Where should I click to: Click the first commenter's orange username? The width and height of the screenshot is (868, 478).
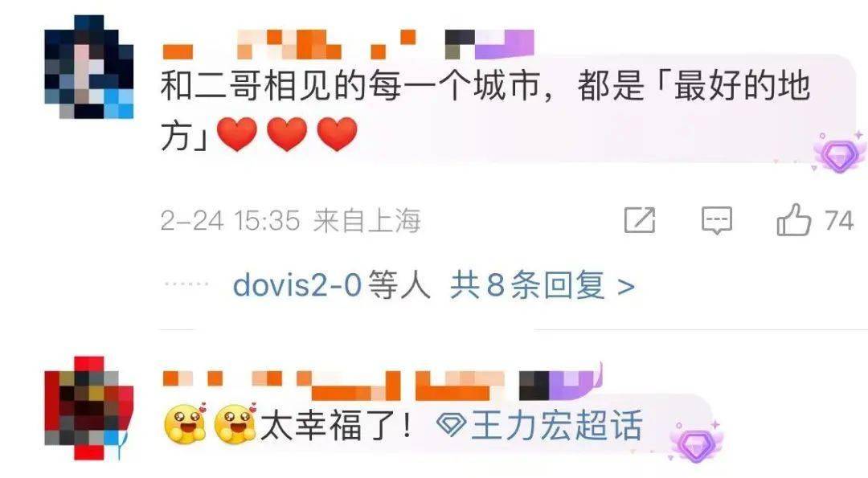coord(289,44)
